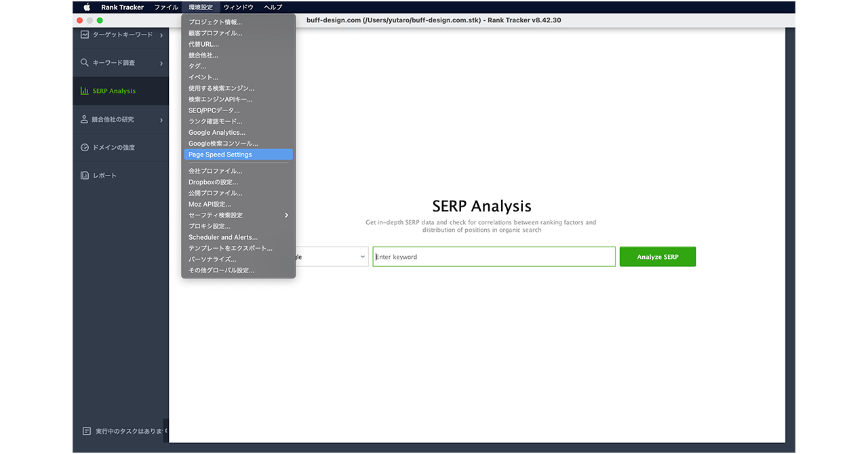The image size is (868, 454).
Task: Choose Scheduler and Alerts... menu entry
Action: click(x=223, y=238)
